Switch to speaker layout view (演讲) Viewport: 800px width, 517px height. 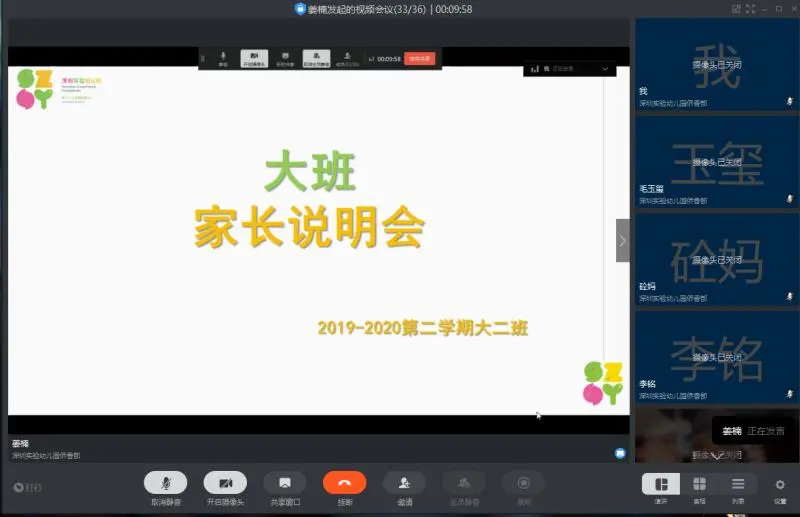pos(661,484)
